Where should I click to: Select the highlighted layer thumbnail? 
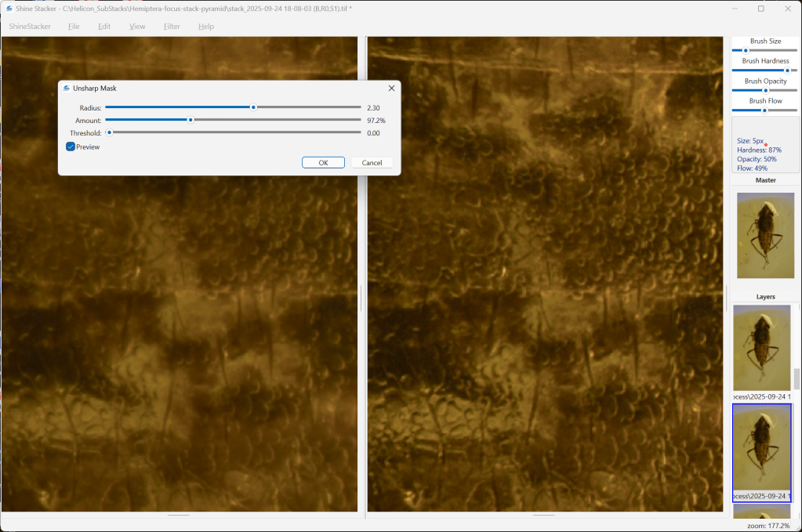(x=761, y=447)
